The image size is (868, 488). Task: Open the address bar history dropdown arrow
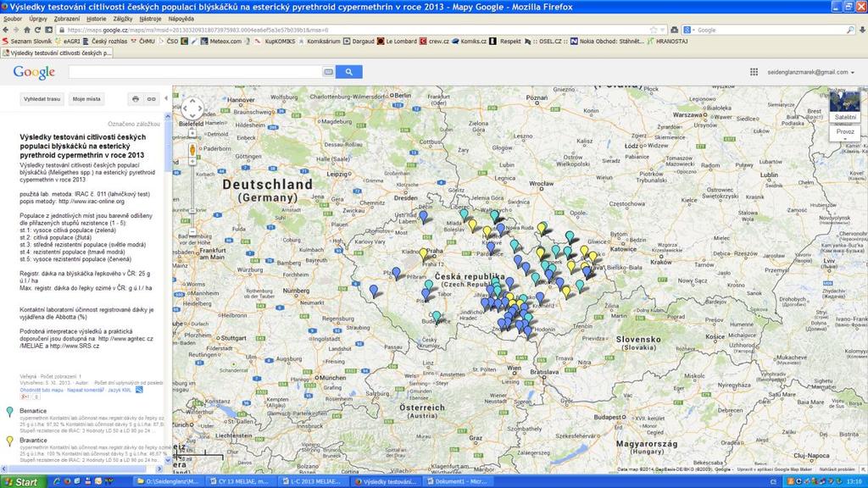tap(662, 30)
